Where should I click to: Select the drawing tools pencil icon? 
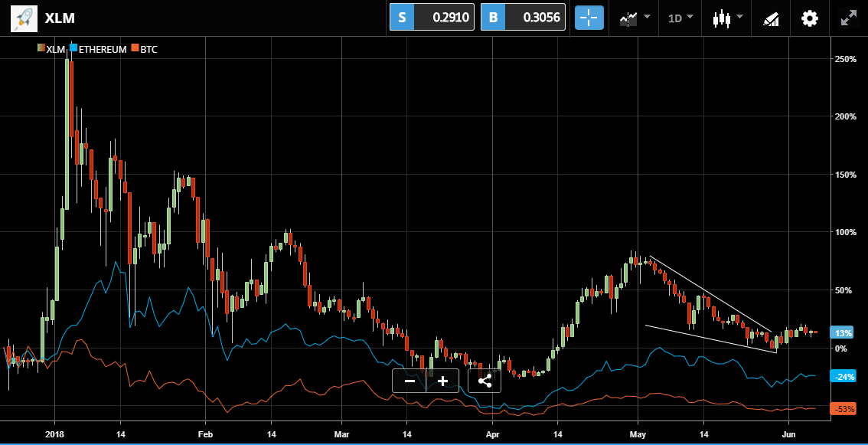point(771,18)
